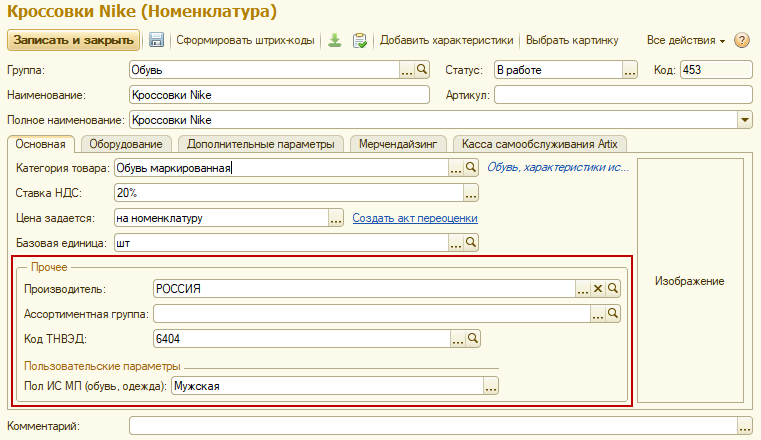Viewport: 761px width, 440px height.
Task: Open help via question mark icon
Action: click(x=742, y=40)
